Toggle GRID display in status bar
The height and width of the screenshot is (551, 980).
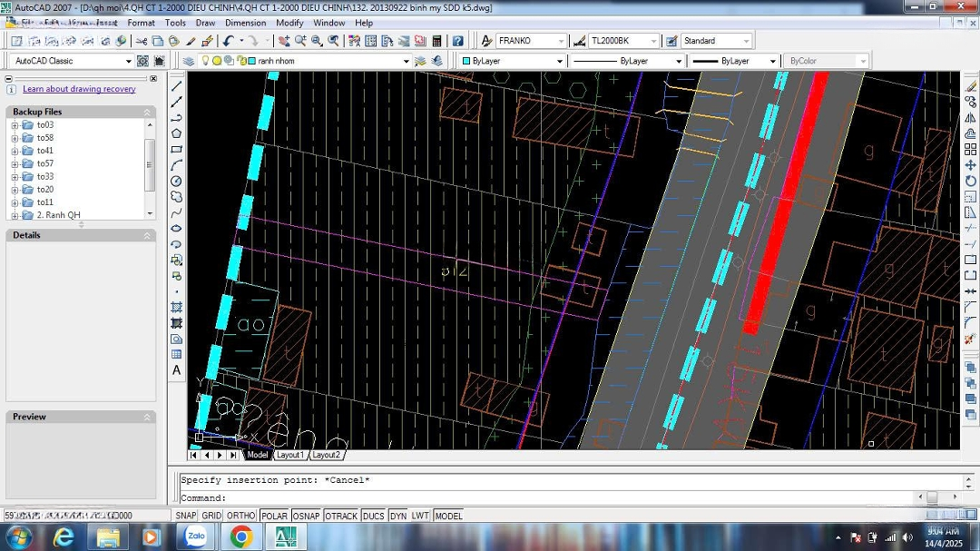pyautogui.click(x=211, y=516)
